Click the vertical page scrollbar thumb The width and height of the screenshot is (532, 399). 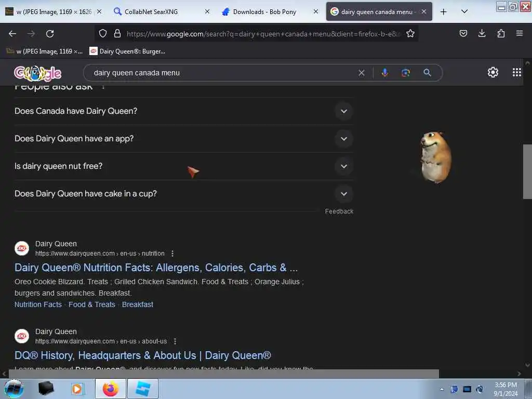[527, 171]
